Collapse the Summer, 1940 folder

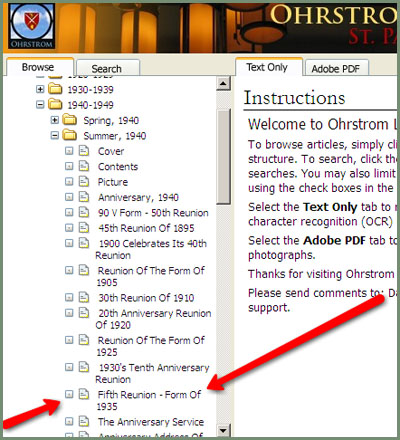pos(55,135)
